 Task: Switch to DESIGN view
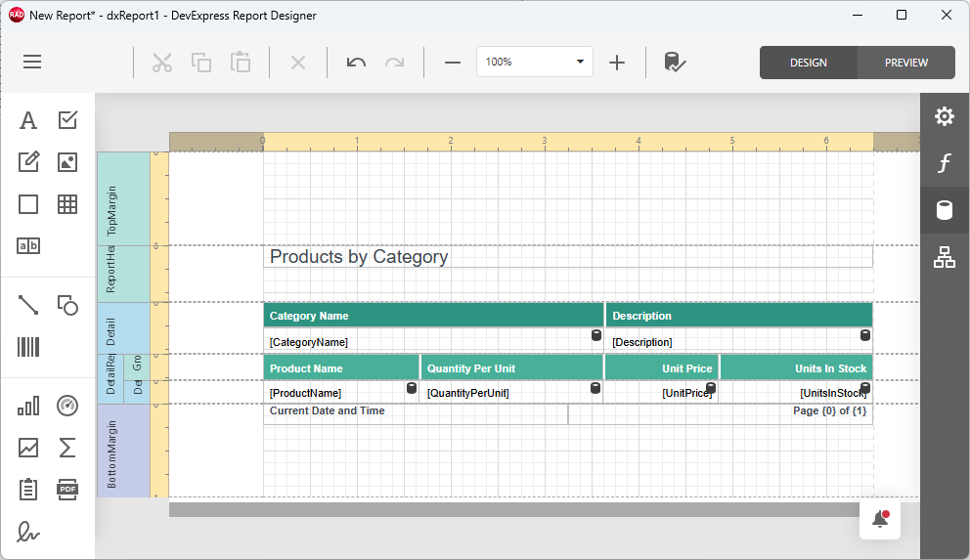tap(809, 63)
